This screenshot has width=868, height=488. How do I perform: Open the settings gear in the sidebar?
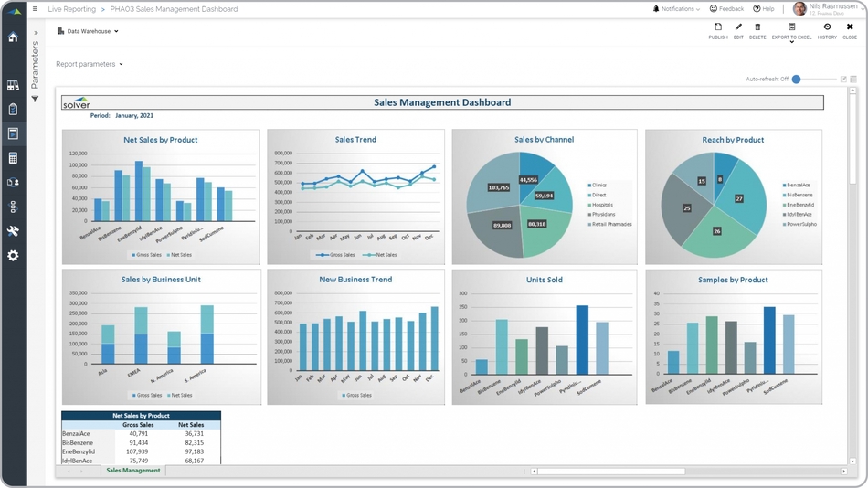click(x=13, y=256)
